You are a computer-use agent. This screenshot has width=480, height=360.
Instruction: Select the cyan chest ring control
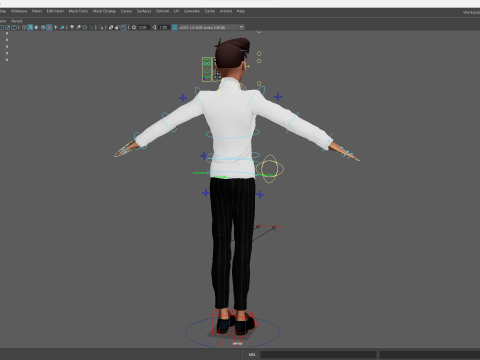pos(232,134)
